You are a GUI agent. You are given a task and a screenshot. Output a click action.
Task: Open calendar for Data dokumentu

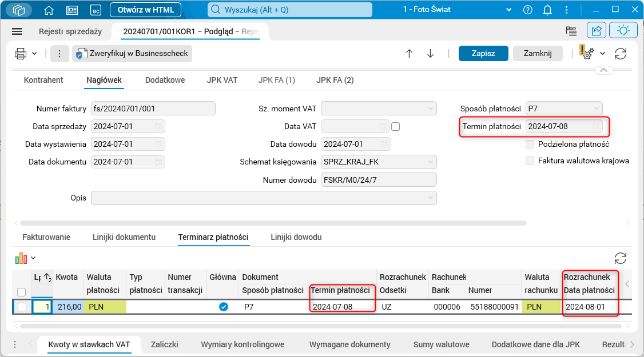[x=158, y=162]
